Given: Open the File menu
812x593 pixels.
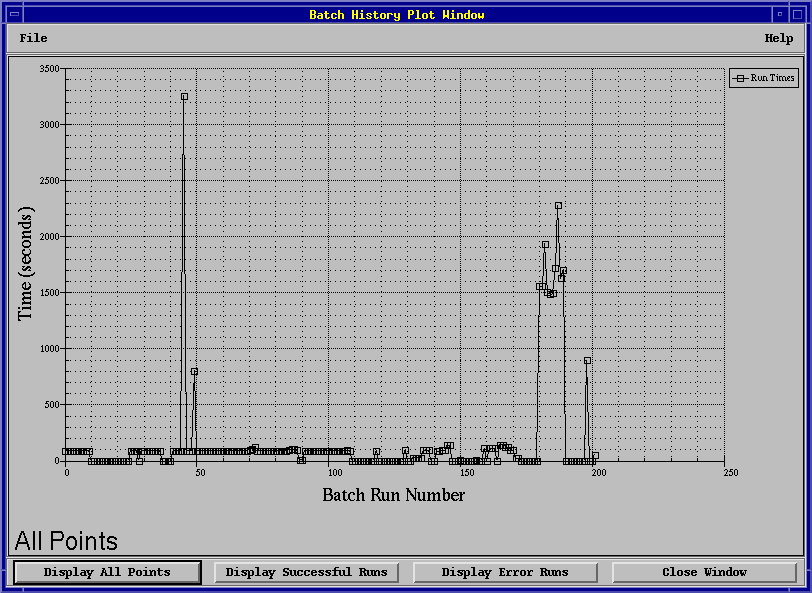Looking at the screenshot, I should [x=33, y=38].
